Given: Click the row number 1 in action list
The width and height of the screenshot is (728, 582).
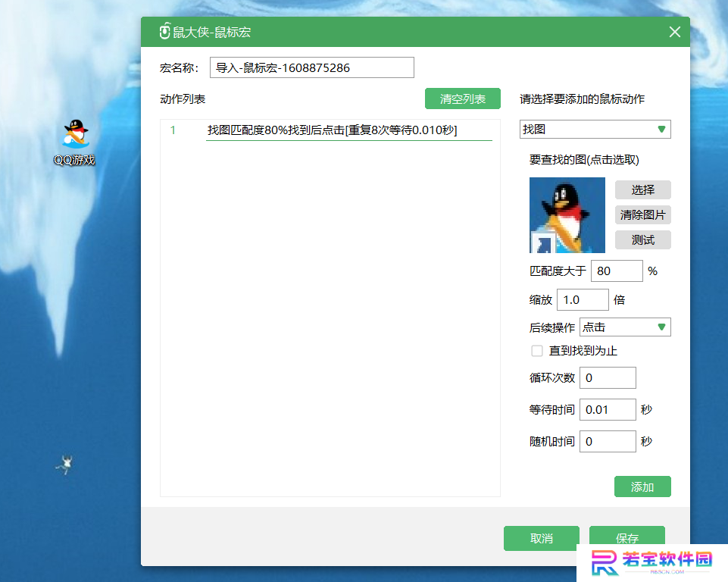Looking at the screenshot, I should click(173, 130).
